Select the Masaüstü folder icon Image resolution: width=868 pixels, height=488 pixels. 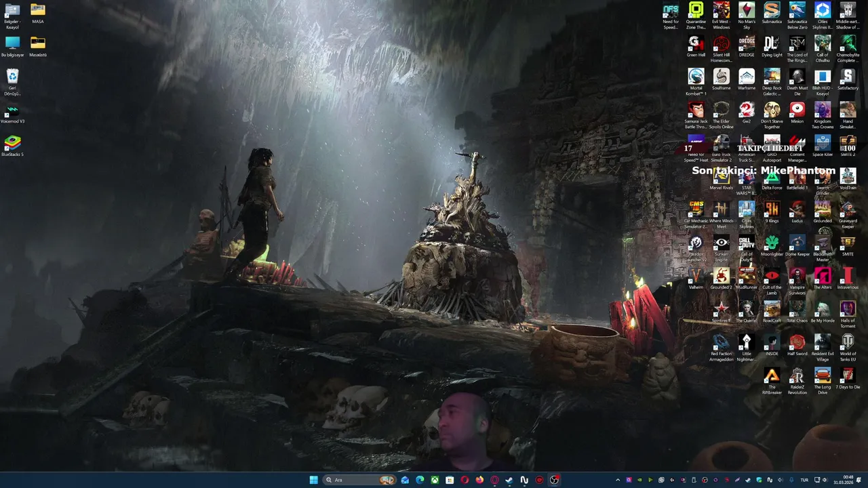(x=38, y=47)
